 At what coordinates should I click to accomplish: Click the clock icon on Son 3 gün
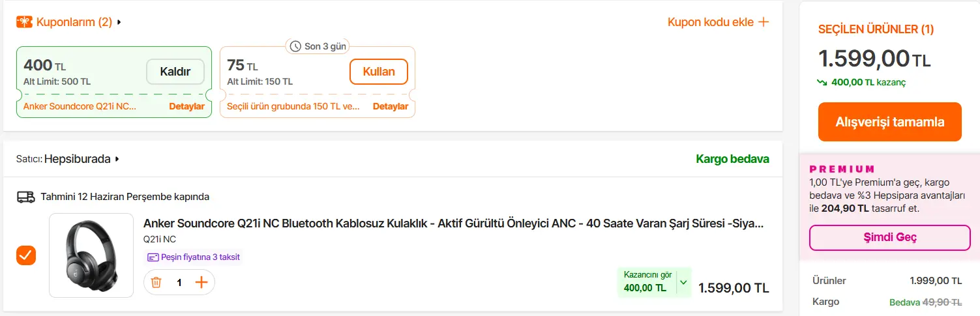tap(296, 46)
